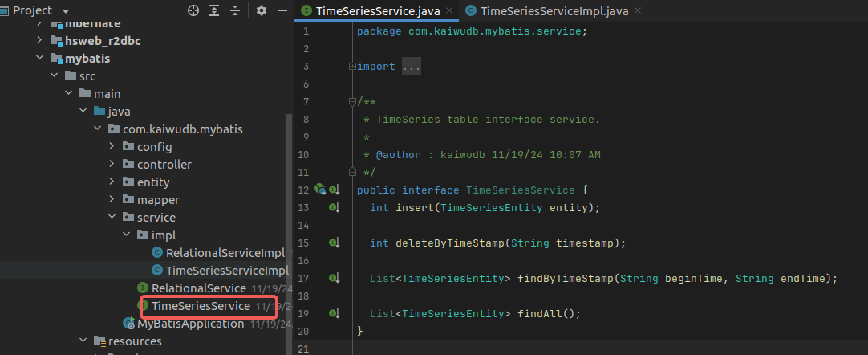Screen dimensions: 868x355
Task: Collapse the impl folder
Action: click(127, 235)
